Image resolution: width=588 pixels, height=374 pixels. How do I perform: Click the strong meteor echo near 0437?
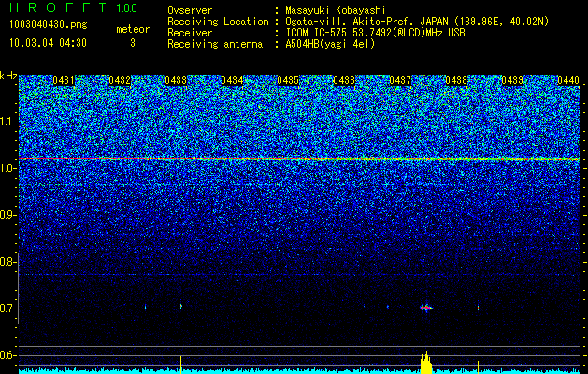pos(426,308)
